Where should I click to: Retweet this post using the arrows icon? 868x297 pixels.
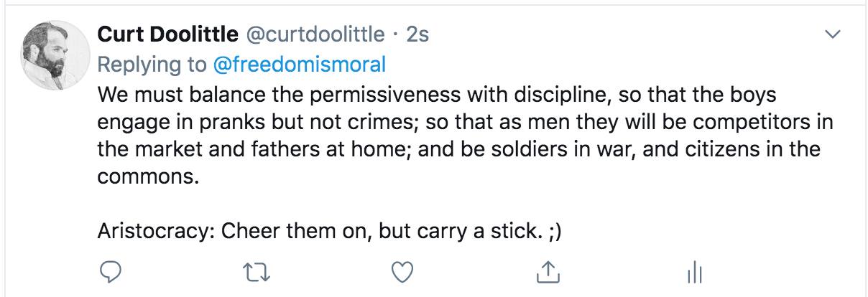click(x=256, y=271)
